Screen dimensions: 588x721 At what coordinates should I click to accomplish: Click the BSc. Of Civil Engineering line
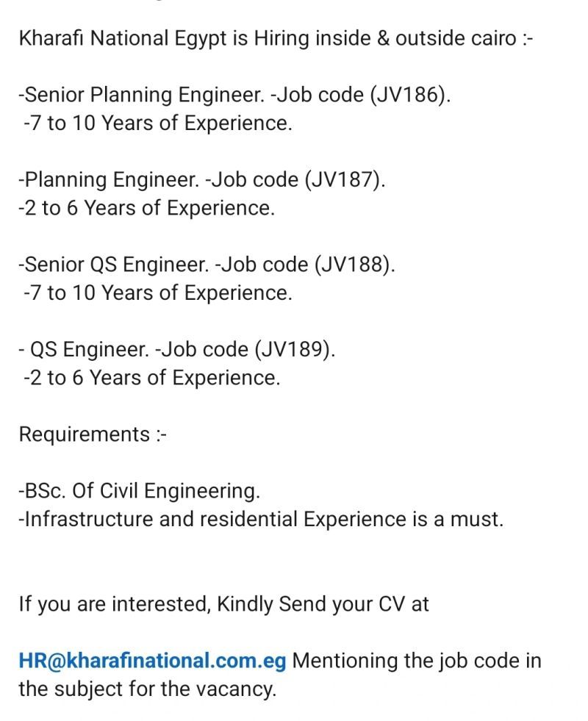point(140,491)
